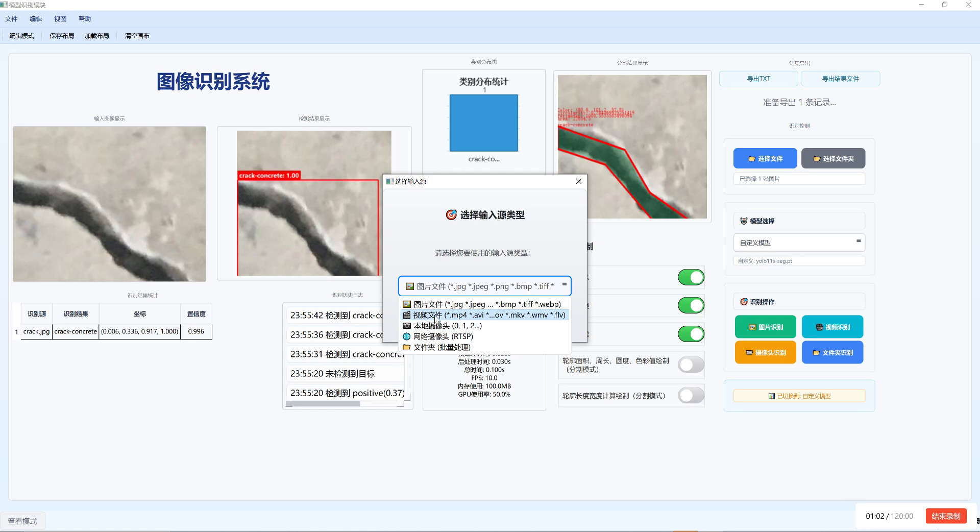Click the 0.996 confidence cell
980x532 pixels.
tap(196, 331)
